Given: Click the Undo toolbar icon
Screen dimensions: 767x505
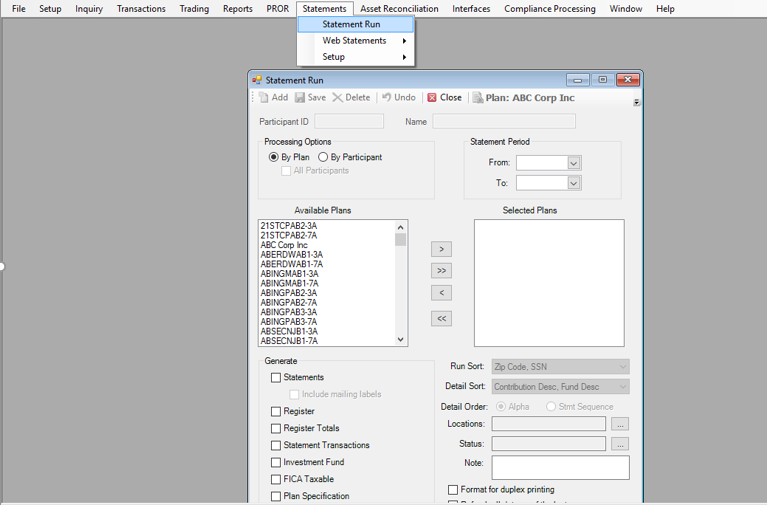Looking at the screenshot, I should click(387, 98).
